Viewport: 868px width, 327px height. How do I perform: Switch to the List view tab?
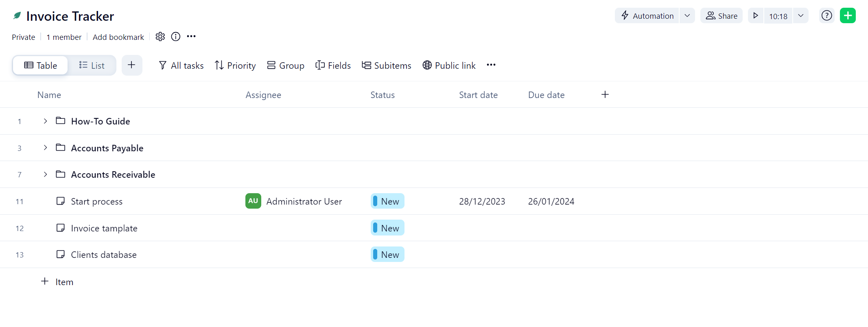[x=92, y=65]
